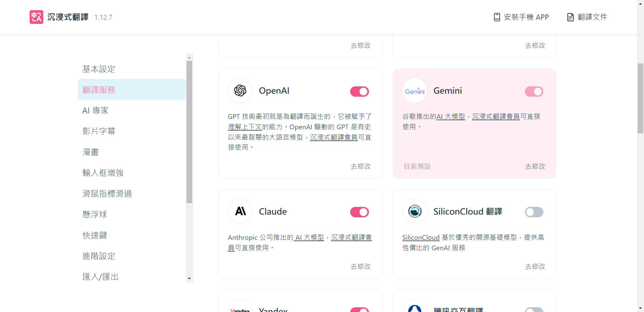
Task: Click the page scrollbar down arrow
Action: 640,308
